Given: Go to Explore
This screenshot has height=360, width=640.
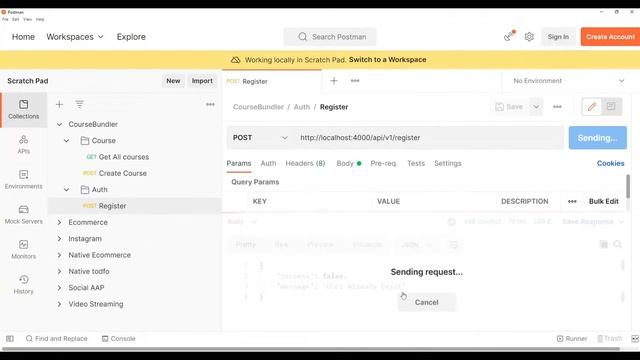Looking at the screenshot, I should (x=131, y=37).
